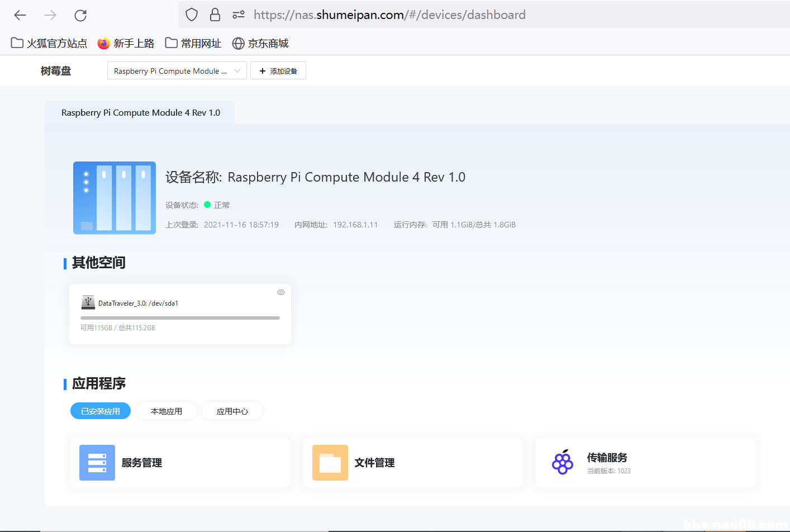Screen dimensions: 790x532
Task: Expand the Raspberry Pi Compute Module device dropdown
Action: click(177, 71)
